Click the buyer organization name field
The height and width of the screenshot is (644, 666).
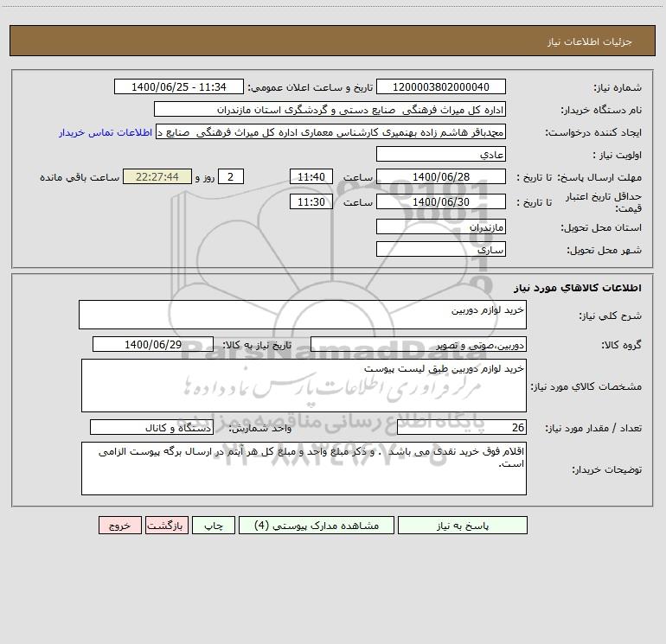[x=330, y=109]
